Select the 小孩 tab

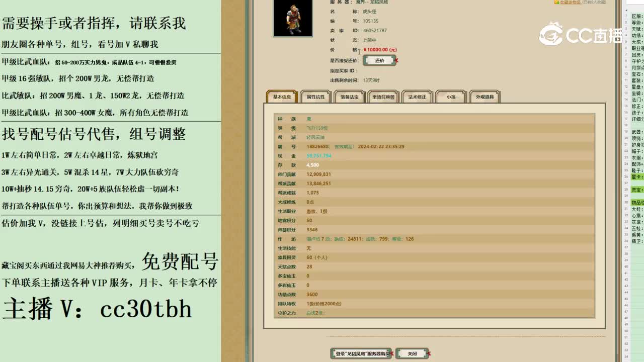451,97
